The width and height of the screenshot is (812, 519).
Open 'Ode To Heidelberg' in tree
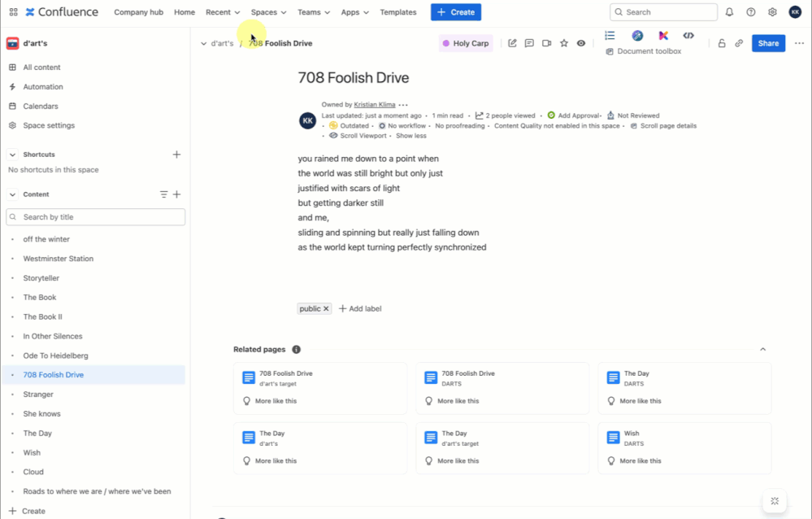point(55,355)
